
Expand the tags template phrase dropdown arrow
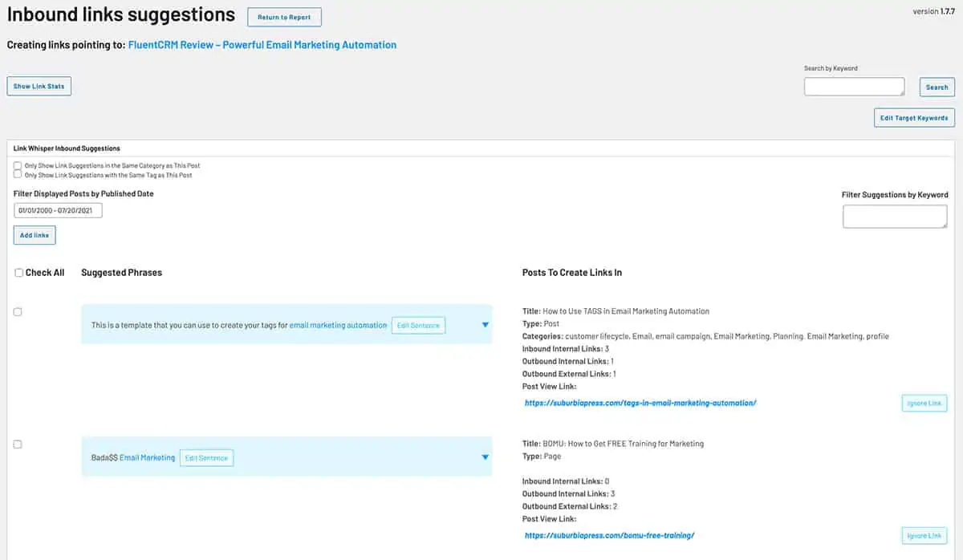485,325
